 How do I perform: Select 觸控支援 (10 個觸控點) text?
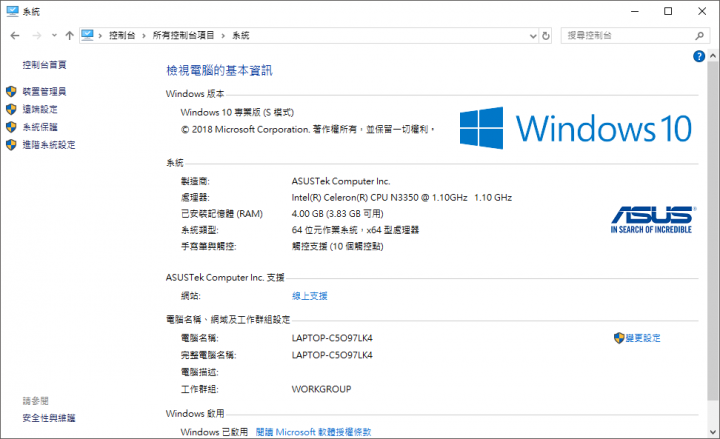point(338,247)
